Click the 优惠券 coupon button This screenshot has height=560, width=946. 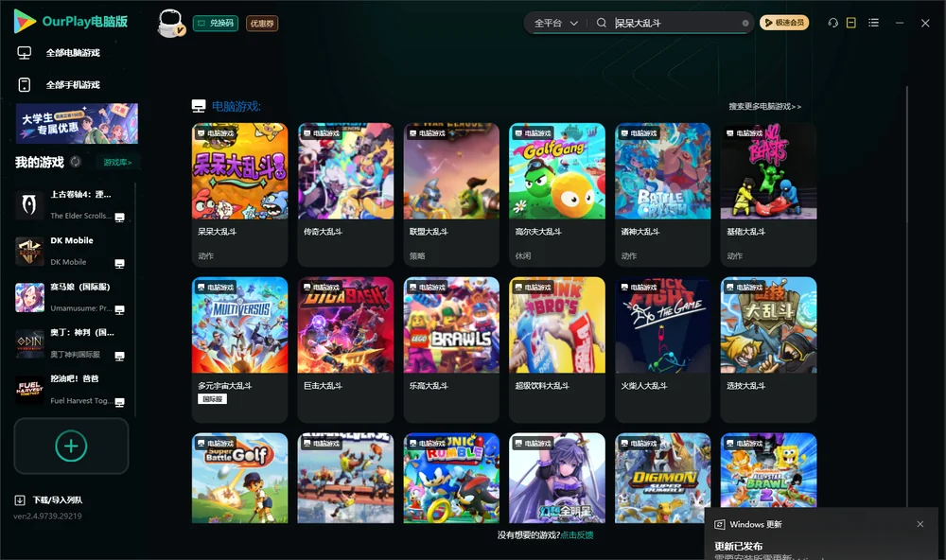(x=262, y=24)
